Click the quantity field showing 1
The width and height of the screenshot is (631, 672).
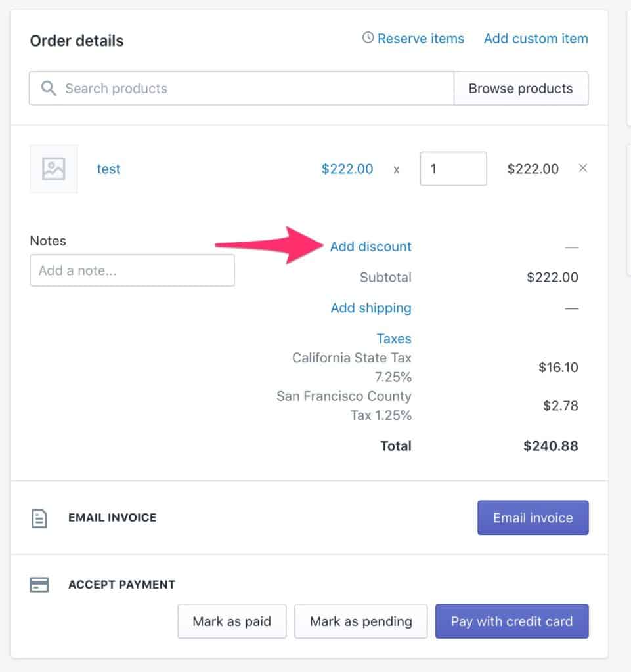click(x=453, y=169)
